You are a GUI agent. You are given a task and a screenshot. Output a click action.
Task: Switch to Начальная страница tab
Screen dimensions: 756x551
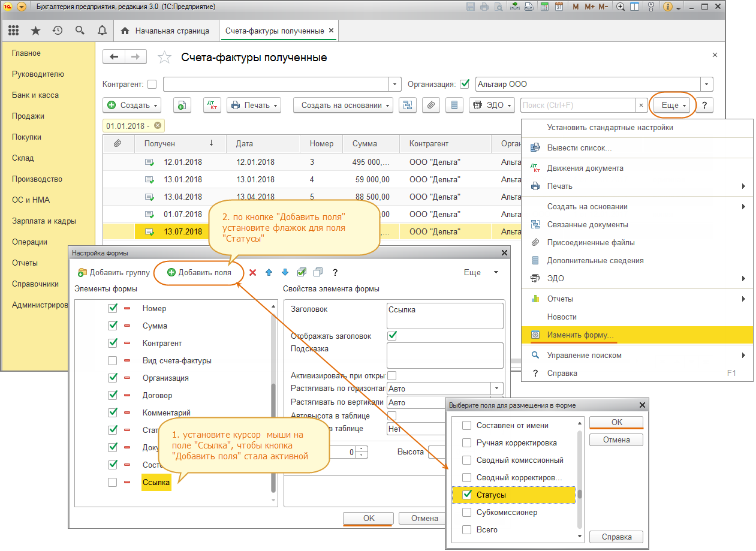point(165,31)
